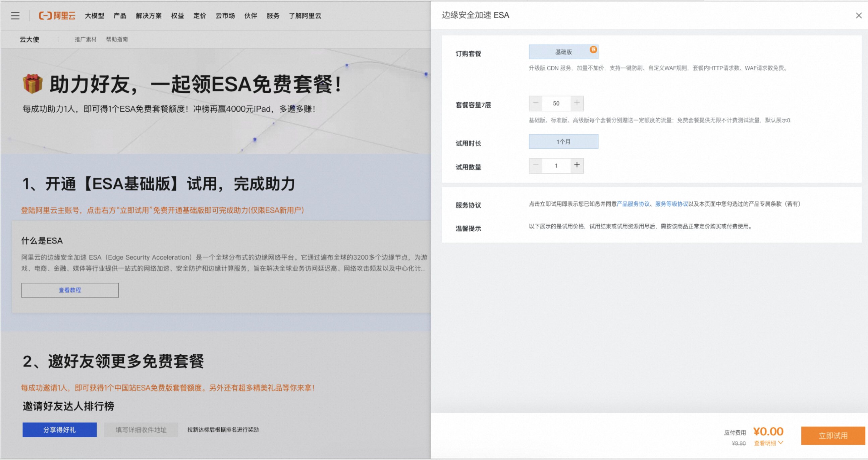Click the orange badge on 基础版
868x460 pixels.
[x=593, y=50]
